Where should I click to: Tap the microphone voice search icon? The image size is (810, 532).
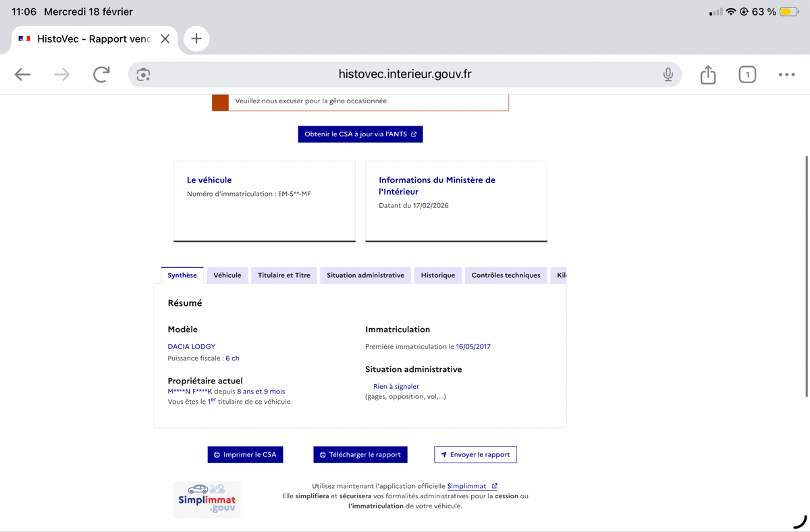tap(668, 74)
